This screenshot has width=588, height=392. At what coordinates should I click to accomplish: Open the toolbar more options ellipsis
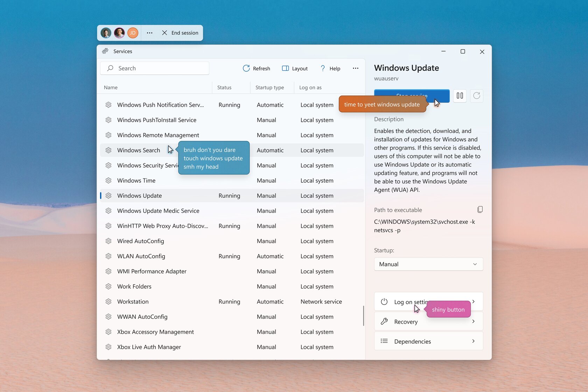point(356,68)
